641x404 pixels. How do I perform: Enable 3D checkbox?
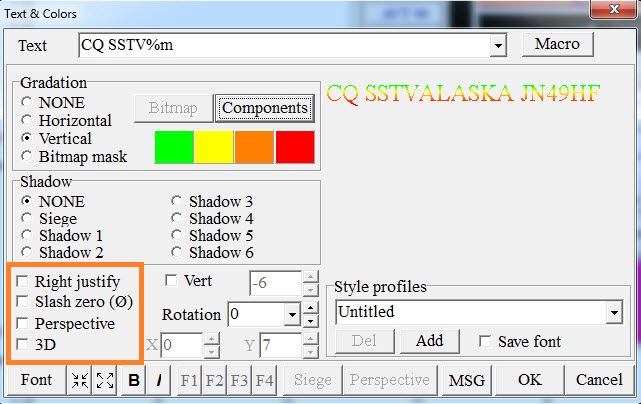22,344
